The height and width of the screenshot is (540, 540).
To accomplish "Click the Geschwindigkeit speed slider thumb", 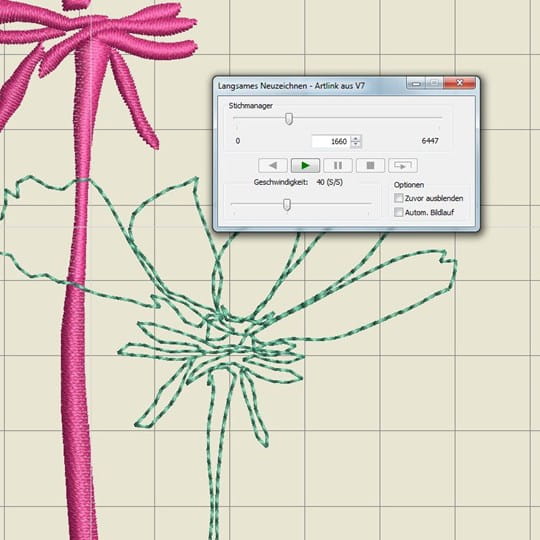I will [x=287, y=205].
